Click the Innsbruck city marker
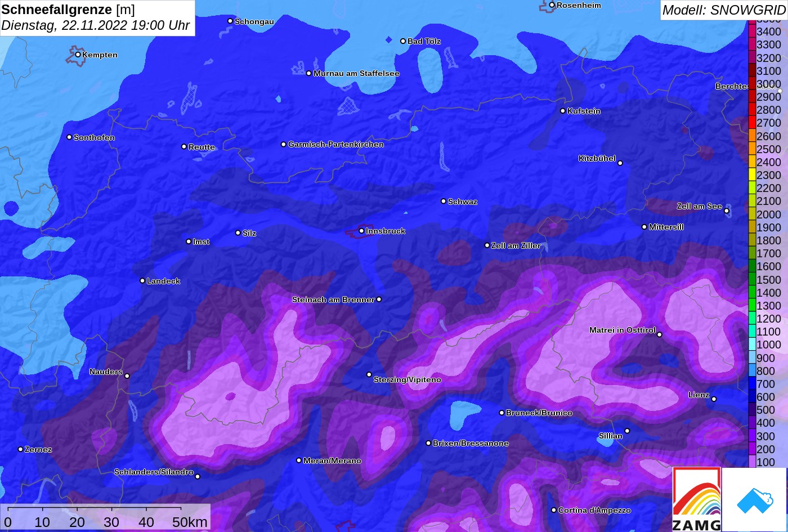This screenshot has height=532, width=788. 361,231
